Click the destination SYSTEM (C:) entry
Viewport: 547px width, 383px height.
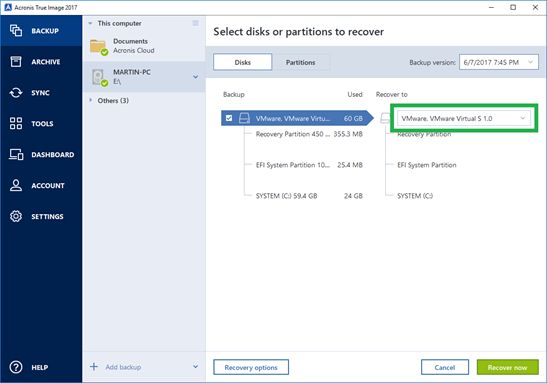415,196
